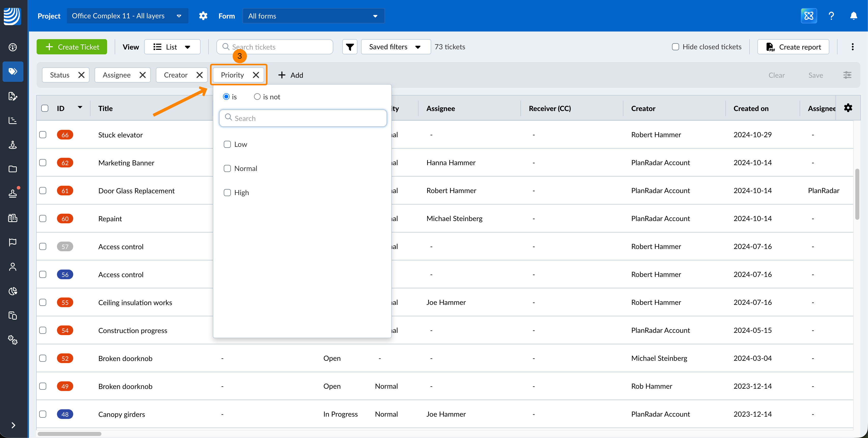The image size is (868, 438).
Task: Open the gears settings icon in sidebar
Action: tap(13, 340)
